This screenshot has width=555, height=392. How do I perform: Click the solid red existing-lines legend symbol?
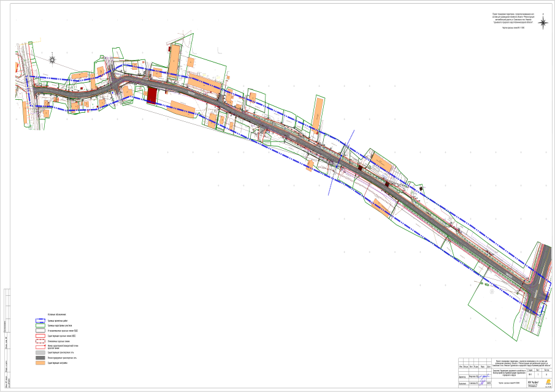[x=41, y=337]
